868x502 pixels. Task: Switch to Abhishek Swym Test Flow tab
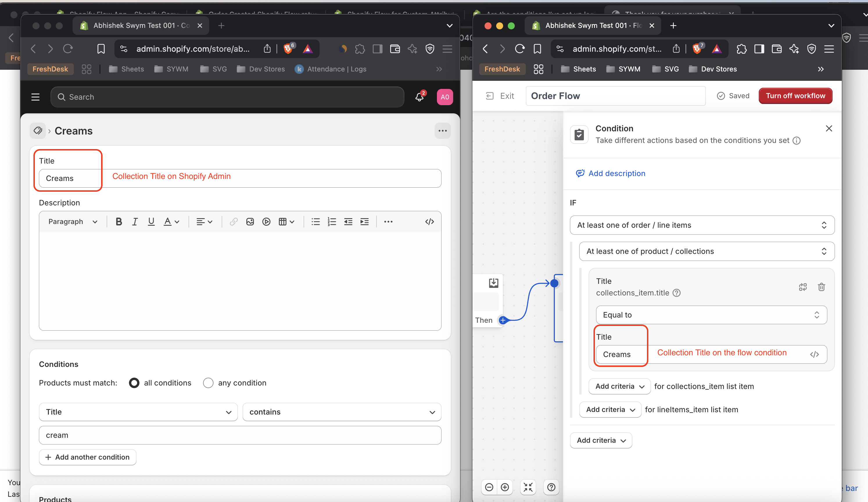593,26
